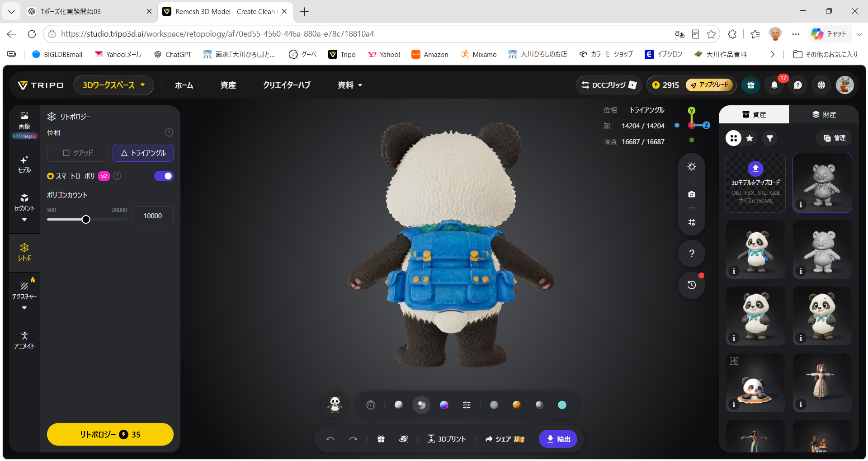Select the teal color material swatch

click(562, 405)
